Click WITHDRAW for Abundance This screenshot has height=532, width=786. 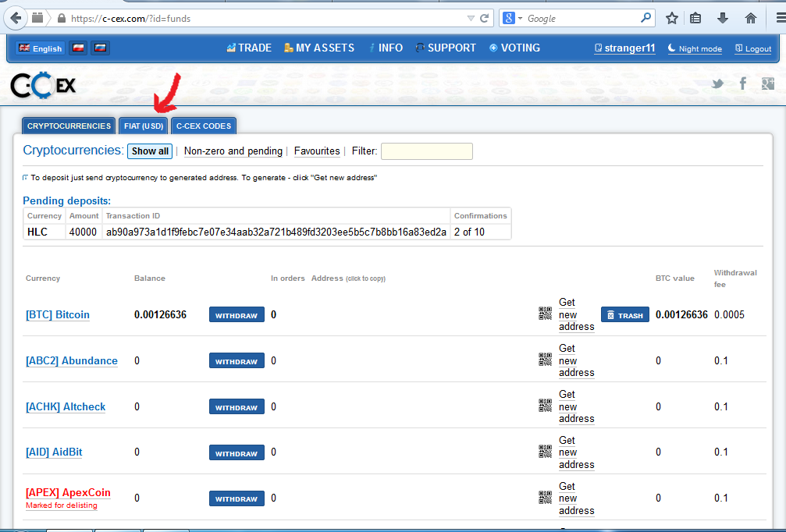pos(237,360)
